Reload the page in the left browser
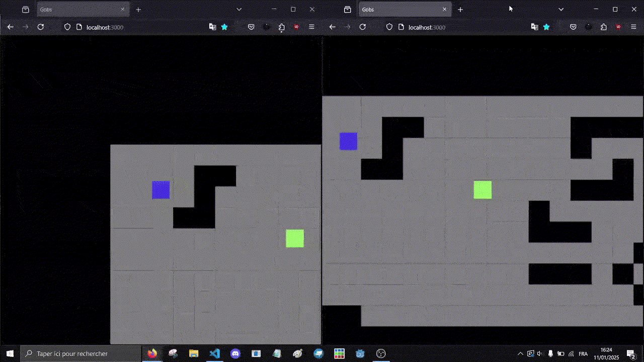Viewport: 644px width, 362px height. tap(41, 27)
